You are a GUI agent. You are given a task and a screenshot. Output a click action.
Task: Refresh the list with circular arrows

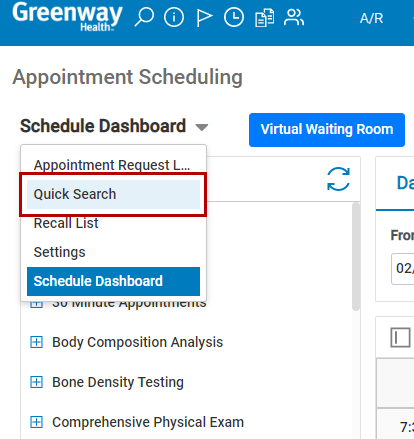point(338,179)
